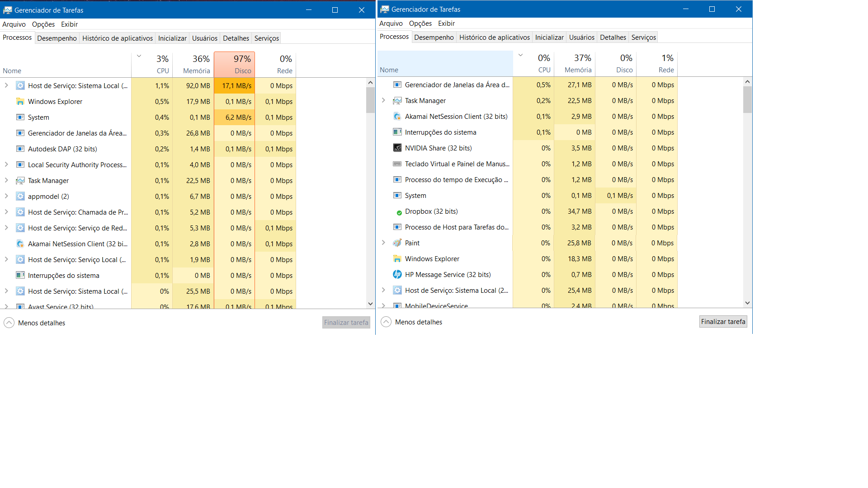Click Nome column header in right window
This screenshot has width=868, height=488.
pyautogui.click(x=445, y=63)
